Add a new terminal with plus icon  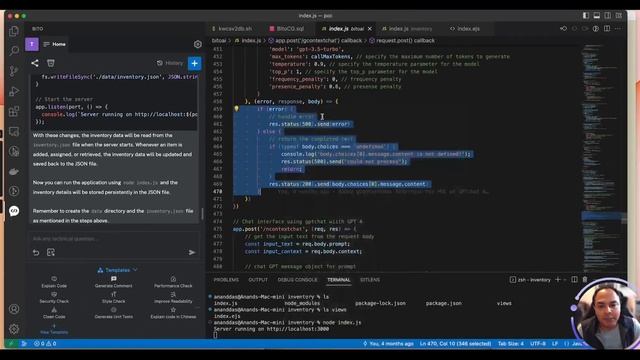coord(558,280)
